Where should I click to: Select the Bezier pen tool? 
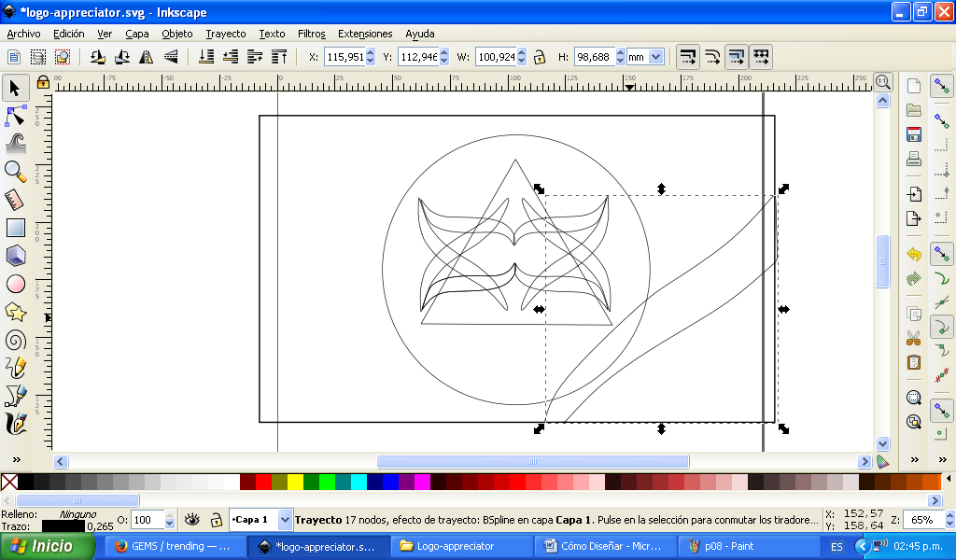click(x=15, y=396)
